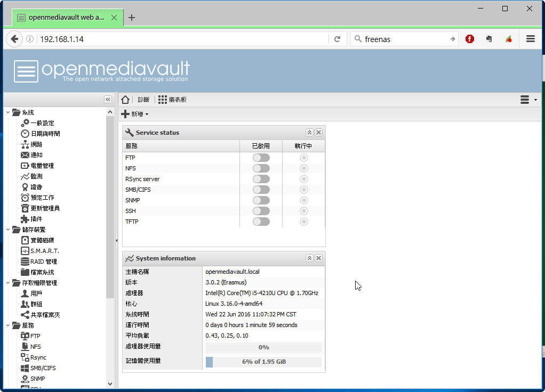Click the sidebar vertical scrollbar thumb

click(x=110, y=207)
